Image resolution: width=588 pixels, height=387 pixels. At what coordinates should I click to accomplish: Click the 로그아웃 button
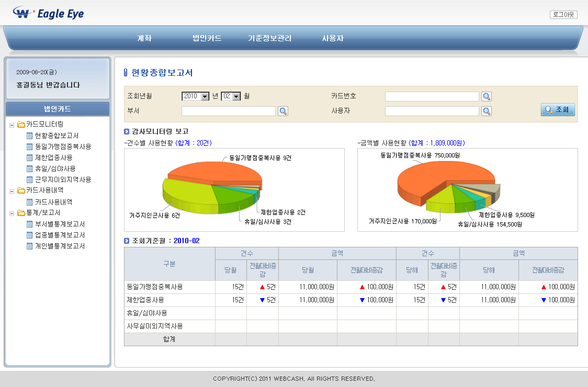pos(563,15)
